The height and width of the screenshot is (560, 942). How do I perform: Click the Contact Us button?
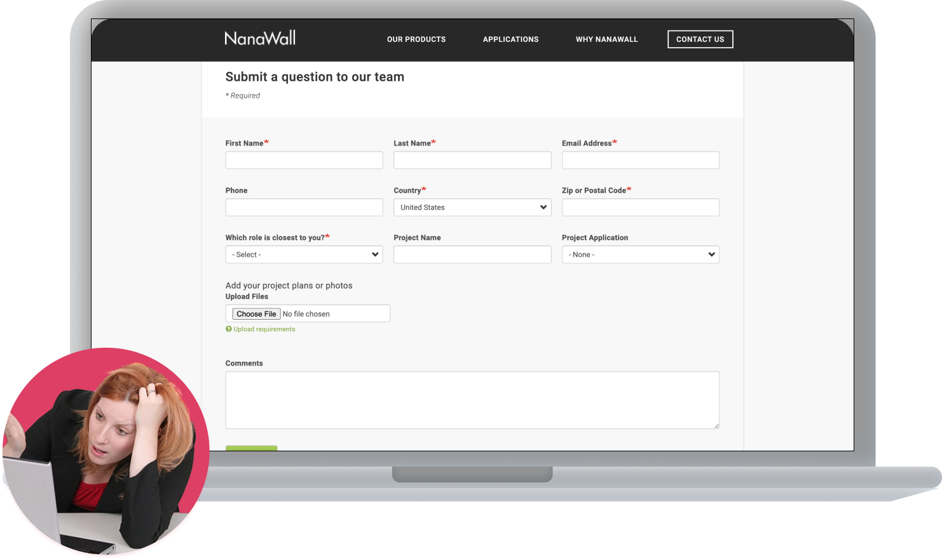click(x=700, y=39)
